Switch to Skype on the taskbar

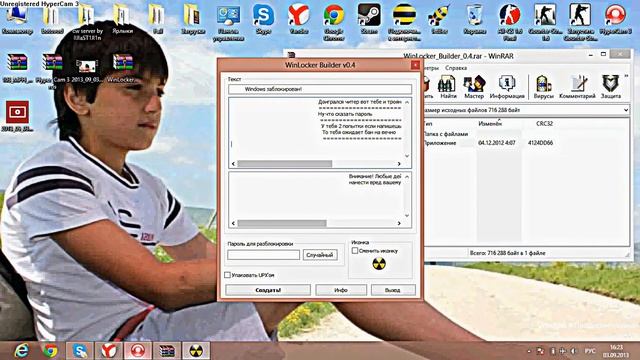[80, 351]
